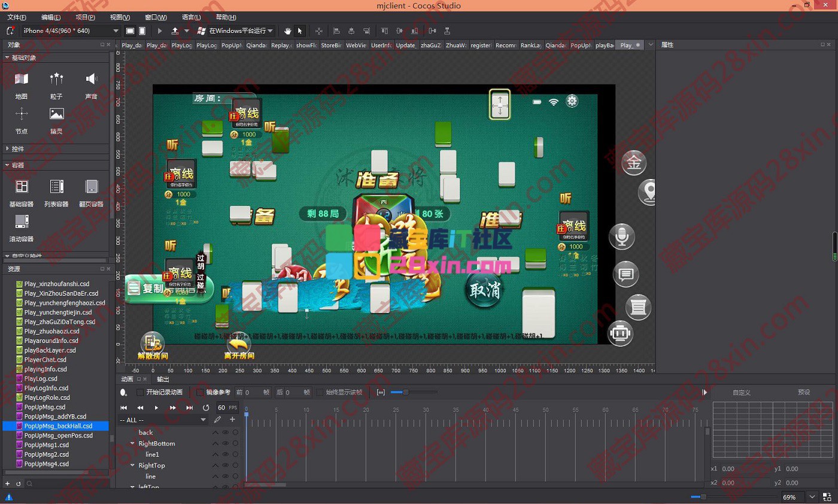Select the 精灵 (sprite) object icon
Screen dimensions: 838x504
tap(56, 114)
